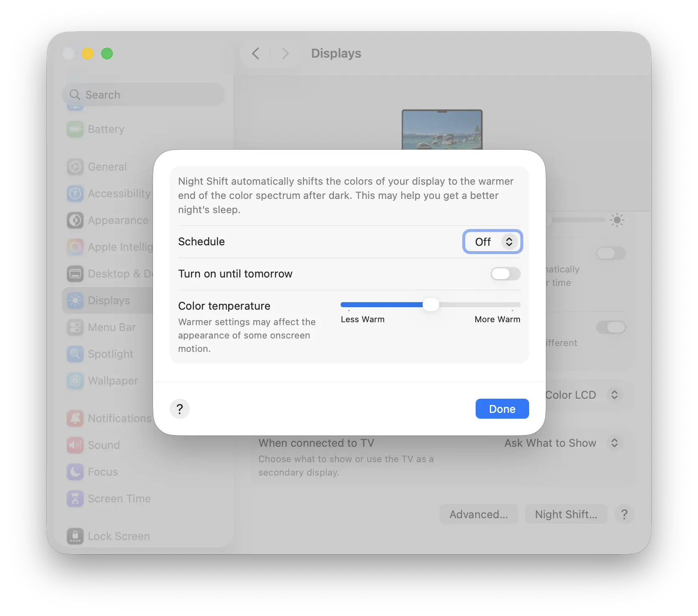The width and height of the screenshot is (698, 616).
Task: Click the Search field
Action: click(x=143, y=95)
